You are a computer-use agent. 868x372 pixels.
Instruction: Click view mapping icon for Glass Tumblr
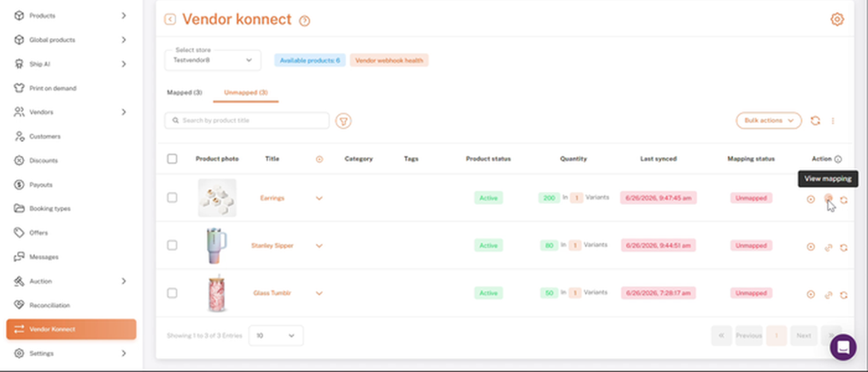click(x=828, y=295)
